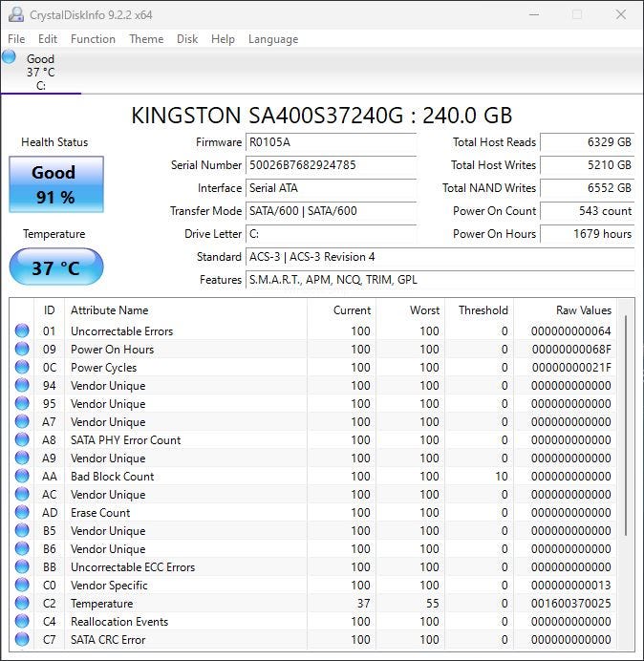Viewport: 644px width, 661px height.
Task: Click status orb for Uncorrectable Errors row
Action: click(22, 330)
